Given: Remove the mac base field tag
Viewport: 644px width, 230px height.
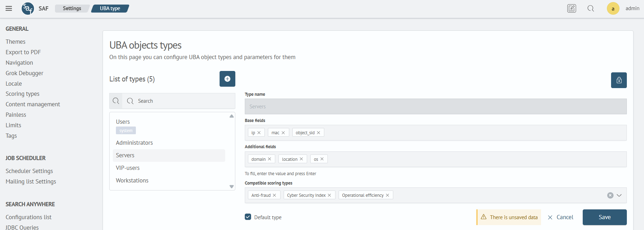Looking at the screenshot, I should tap(283, 133).
